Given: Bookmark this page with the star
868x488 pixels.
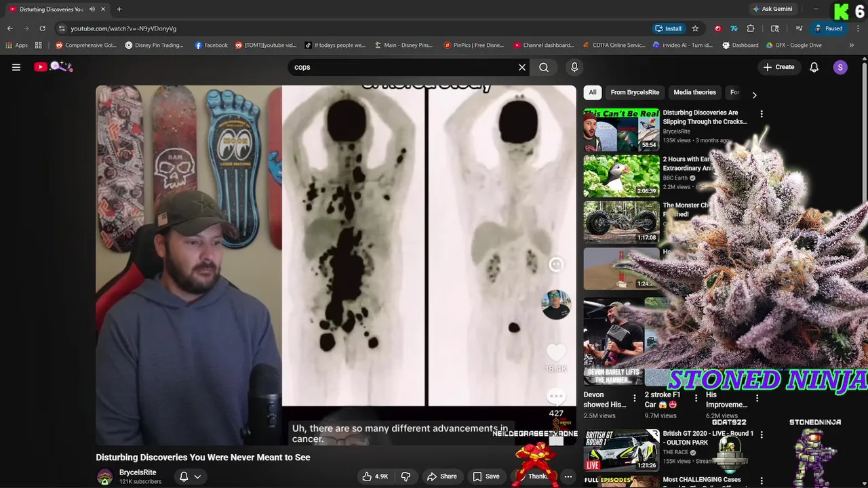Looking at the screenshot, I should [x=695, y=28].
